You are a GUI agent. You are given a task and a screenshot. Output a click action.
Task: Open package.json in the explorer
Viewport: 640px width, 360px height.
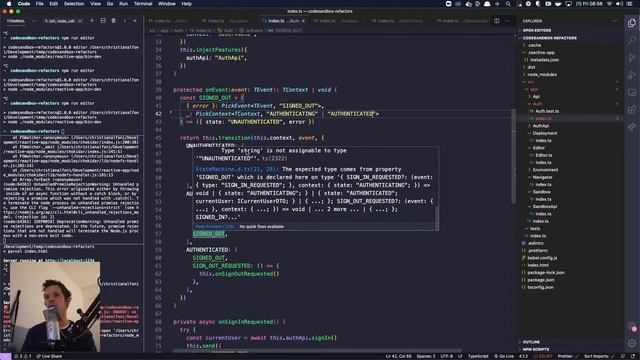pyautogui.click(x=541, y=280)
